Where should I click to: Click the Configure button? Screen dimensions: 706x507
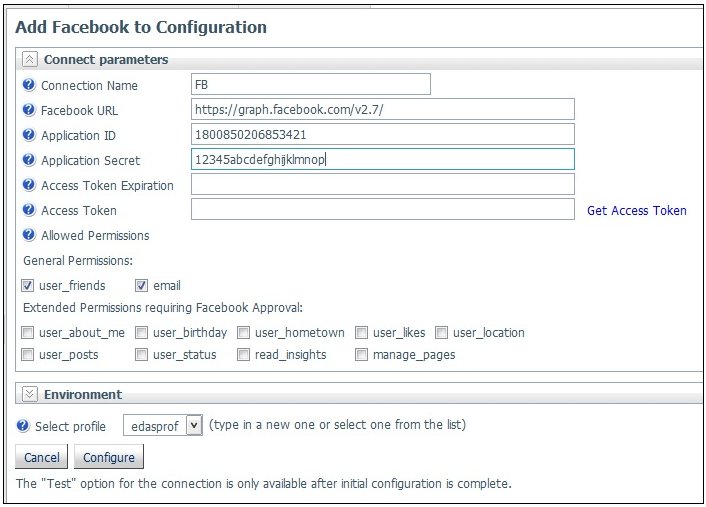coord(109,457)
